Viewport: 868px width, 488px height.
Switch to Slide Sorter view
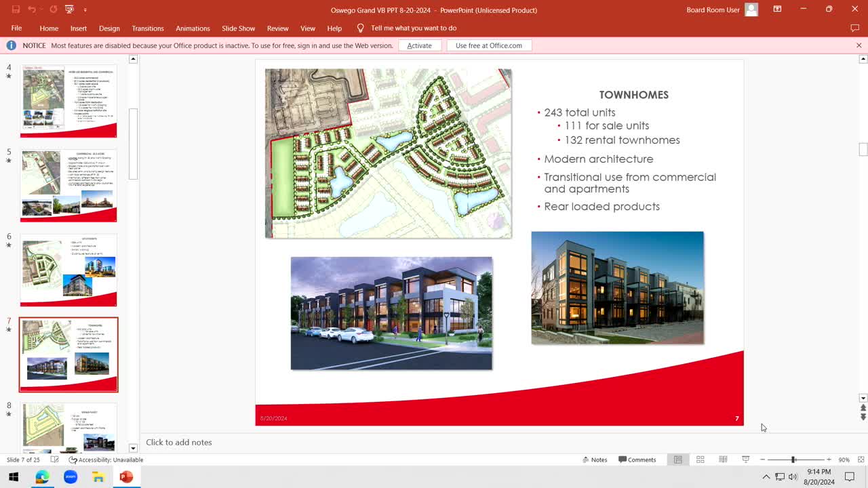[x=701, y=459]
